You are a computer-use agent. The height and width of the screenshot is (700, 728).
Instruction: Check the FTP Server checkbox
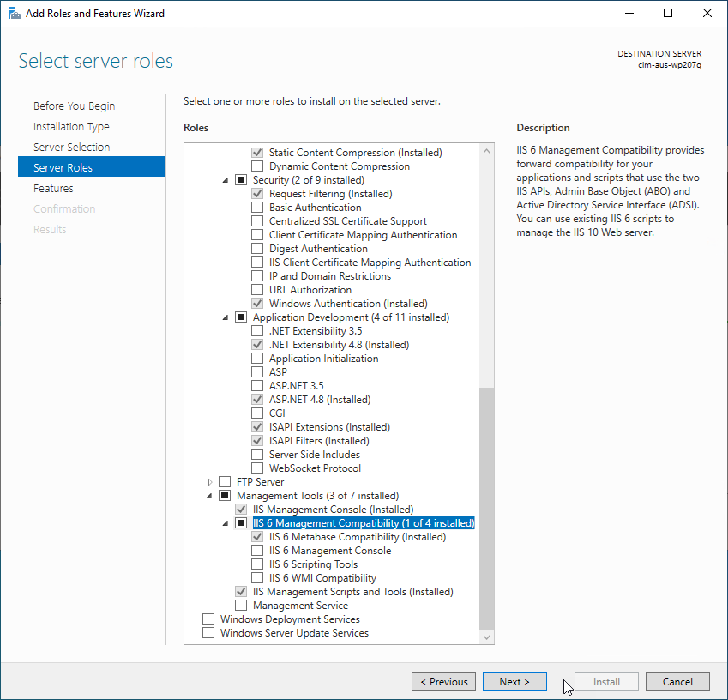[x=225, y=482]
